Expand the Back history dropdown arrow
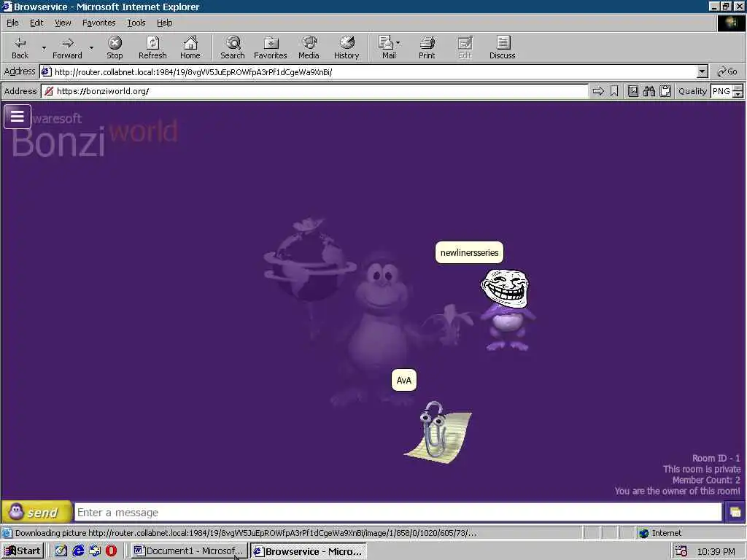 [44, 47]
